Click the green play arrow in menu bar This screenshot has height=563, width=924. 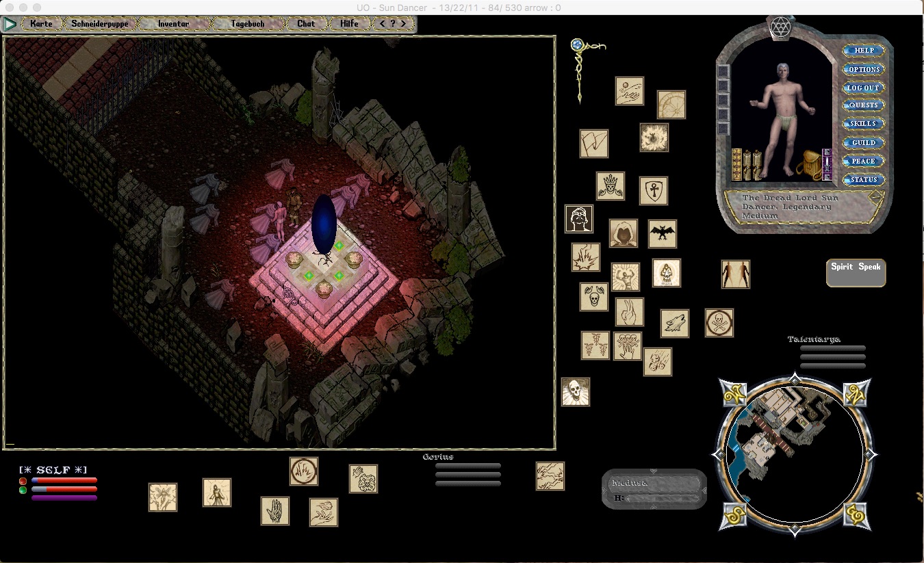coord(10,24)
